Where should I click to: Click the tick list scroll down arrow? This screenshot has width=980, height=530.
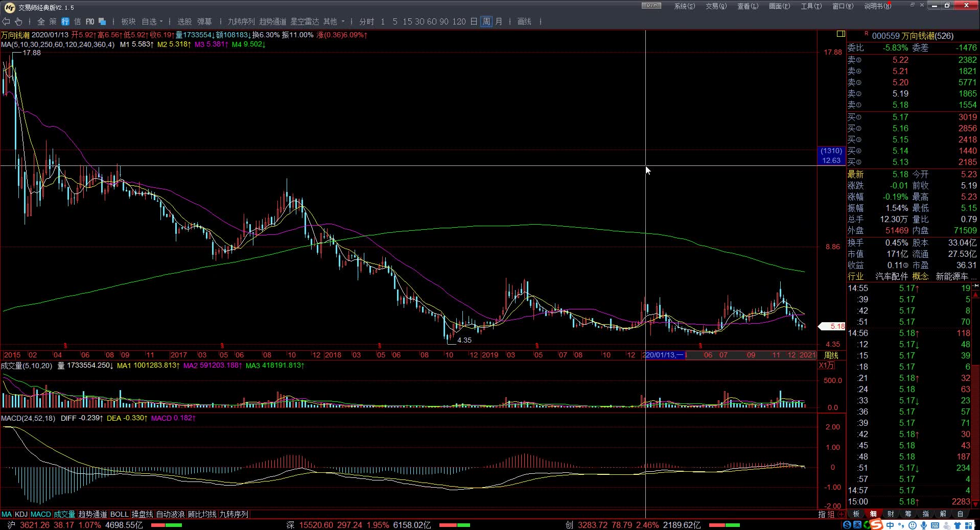(x=975, y=504)
